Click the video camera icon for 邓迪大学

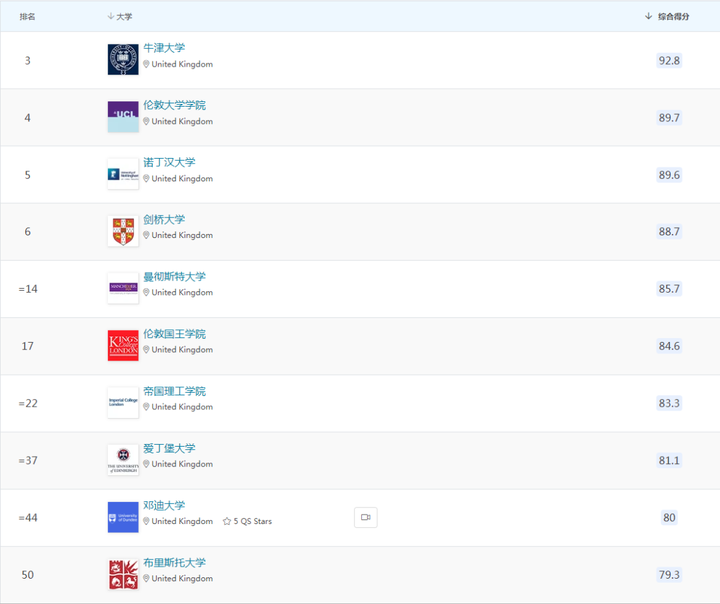(x=366, y=517)
